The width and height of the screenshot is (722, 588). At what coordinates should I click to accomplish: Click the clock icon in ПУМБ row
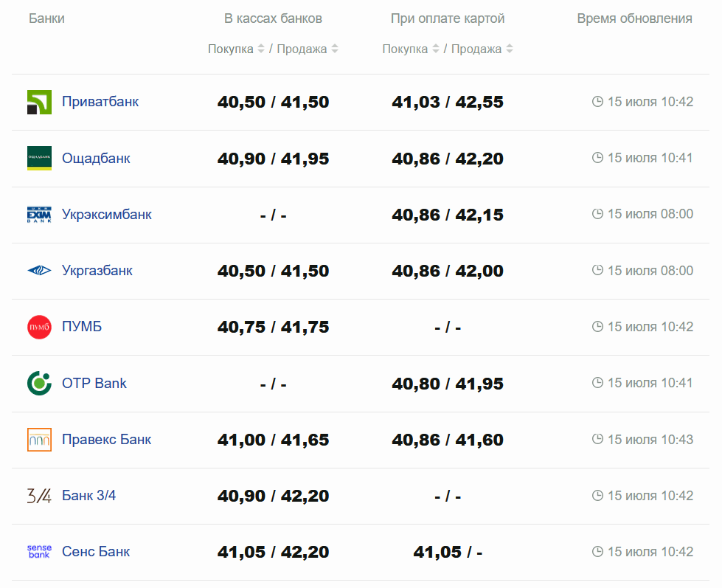point(598,327)
